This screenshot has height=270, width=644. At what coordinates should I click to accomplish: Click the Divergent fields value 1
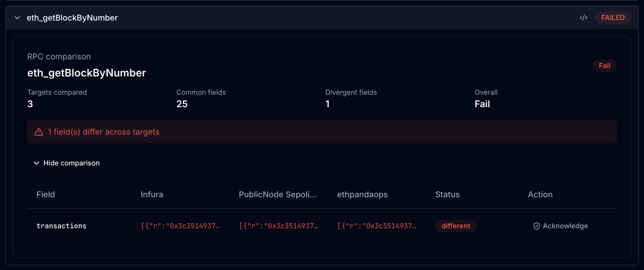[x=327, y=104]
